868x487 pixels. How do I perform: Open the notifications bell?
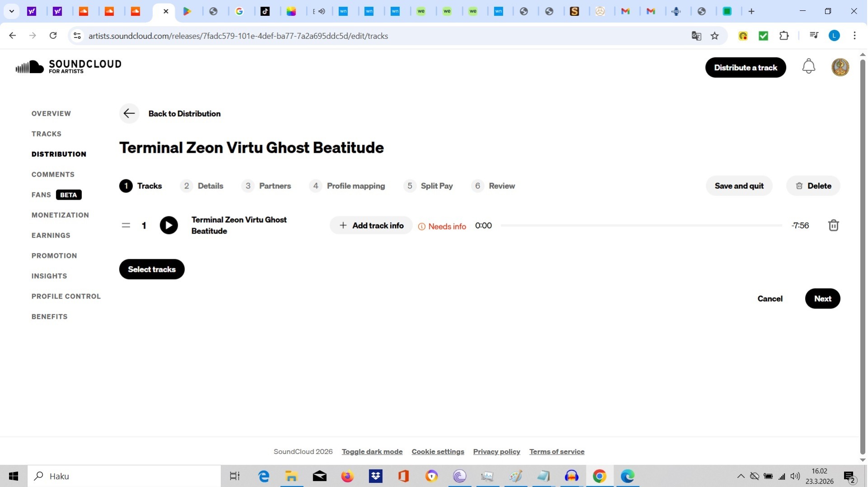808,67
